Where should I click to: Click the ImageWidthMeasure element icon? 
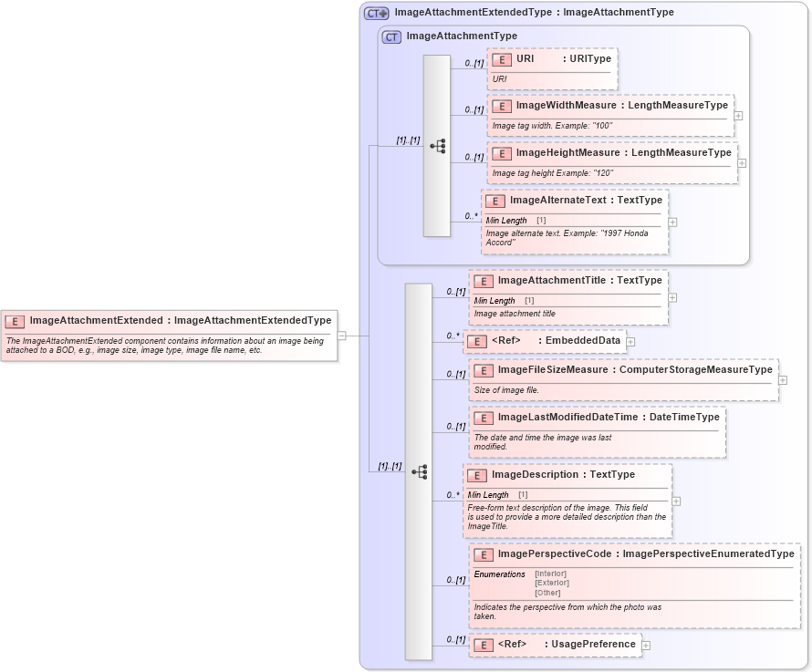(500, 105)
